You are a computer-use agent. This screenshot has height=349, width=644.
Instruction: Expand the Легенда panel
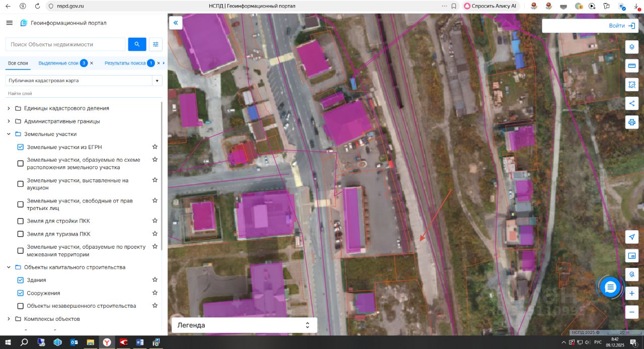click(x=245, y=325)
